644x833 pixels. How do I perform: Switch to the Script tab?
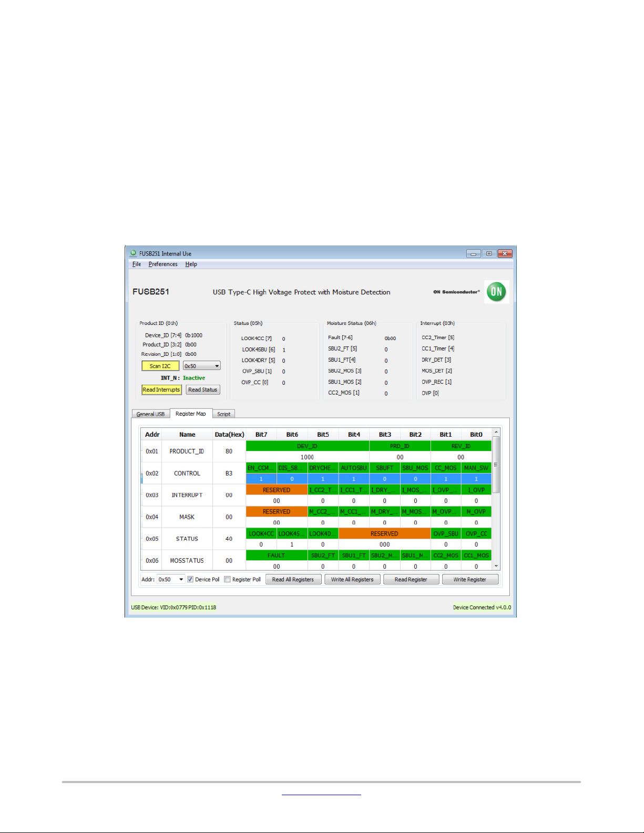(x=224, y=414)
